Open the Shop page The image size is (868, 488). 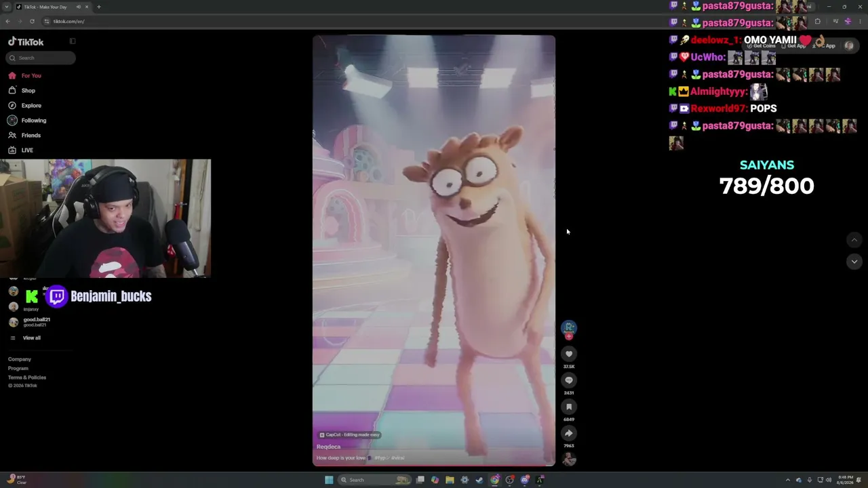pos(28,91)
